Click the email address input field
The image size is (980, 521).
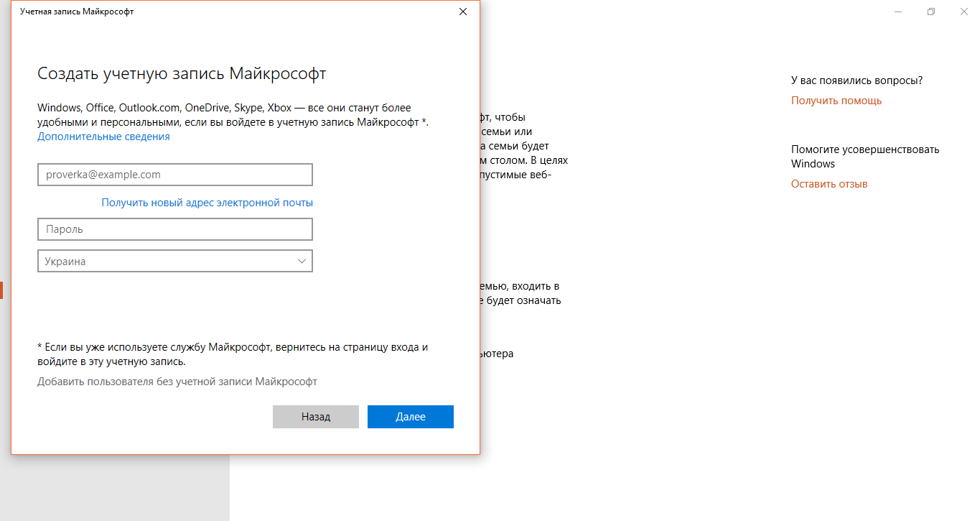point(175,175)
